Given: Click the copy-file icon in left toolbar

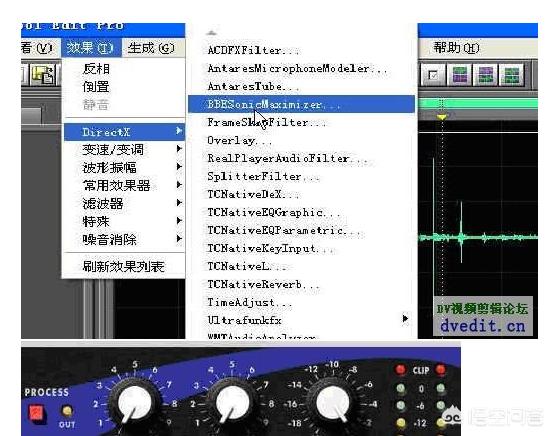Looking at the screenshot, I should 42,75.
